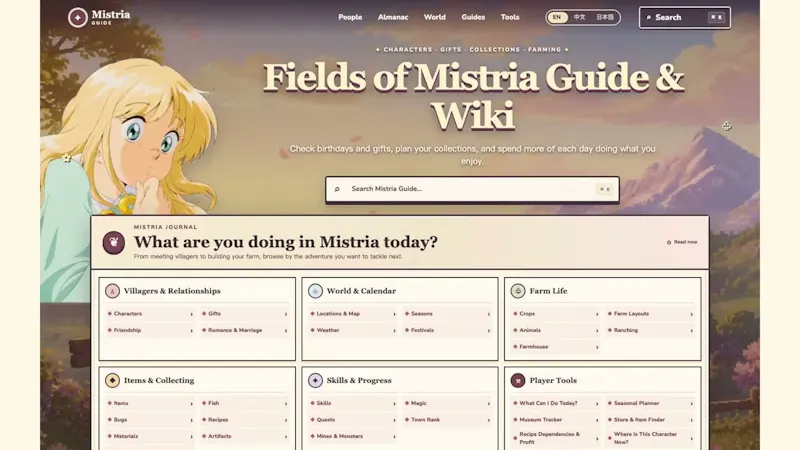The image size is (800, 450).
Task: Click the Player Tools heading
Action: (553, 380)
